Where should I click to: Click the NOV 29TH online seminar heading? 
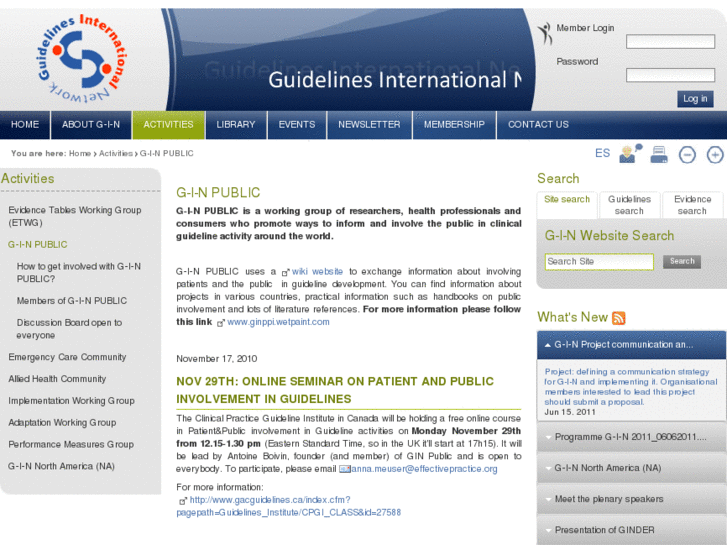(x=335, y=390)
